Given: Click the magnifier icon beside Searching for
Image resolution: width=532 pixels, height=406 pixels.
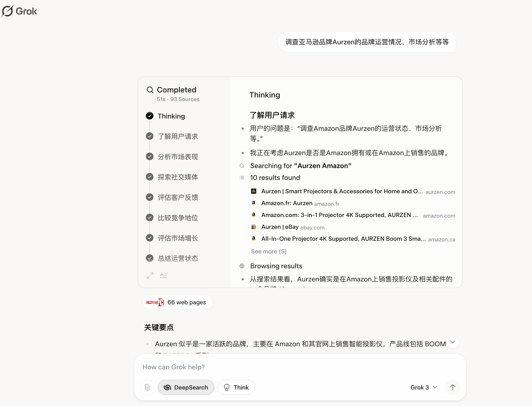Looking at the screenshot, I should pos(242,166).
